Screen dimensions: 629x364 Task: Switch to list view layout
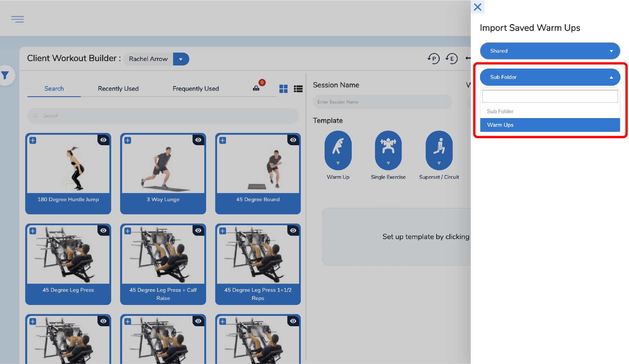click(x=298, y=89)
